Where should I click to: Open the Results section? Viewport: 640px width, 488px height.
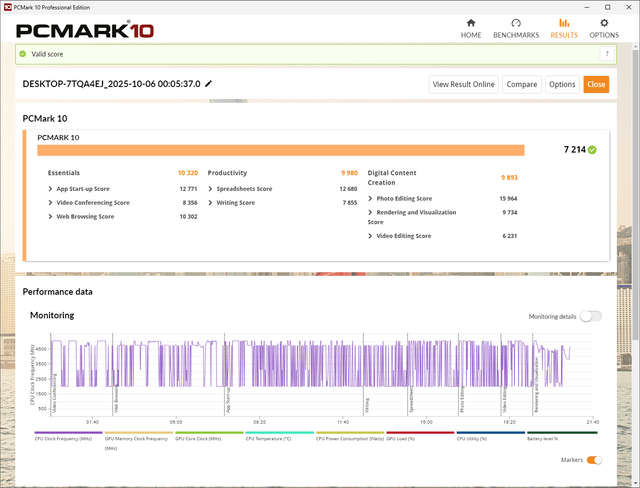pos(564,29)
